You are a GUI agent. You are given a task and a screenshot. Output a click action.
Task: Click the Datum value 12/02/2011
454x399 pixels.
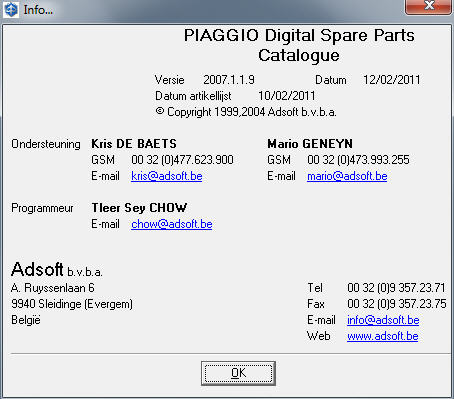(x=392, y=80)
